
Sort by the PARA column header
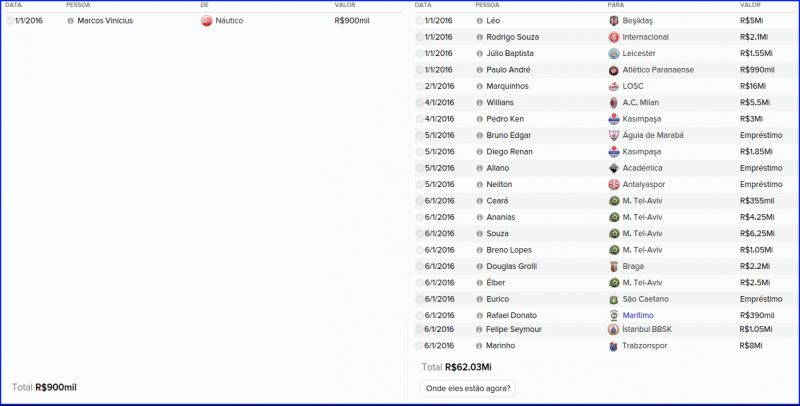(616, 5)
